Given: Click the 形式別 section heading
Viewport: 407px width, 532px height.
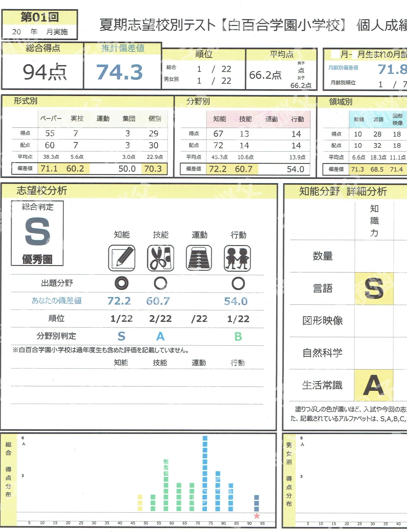Looking at the screenshot, I should [25, 101].
